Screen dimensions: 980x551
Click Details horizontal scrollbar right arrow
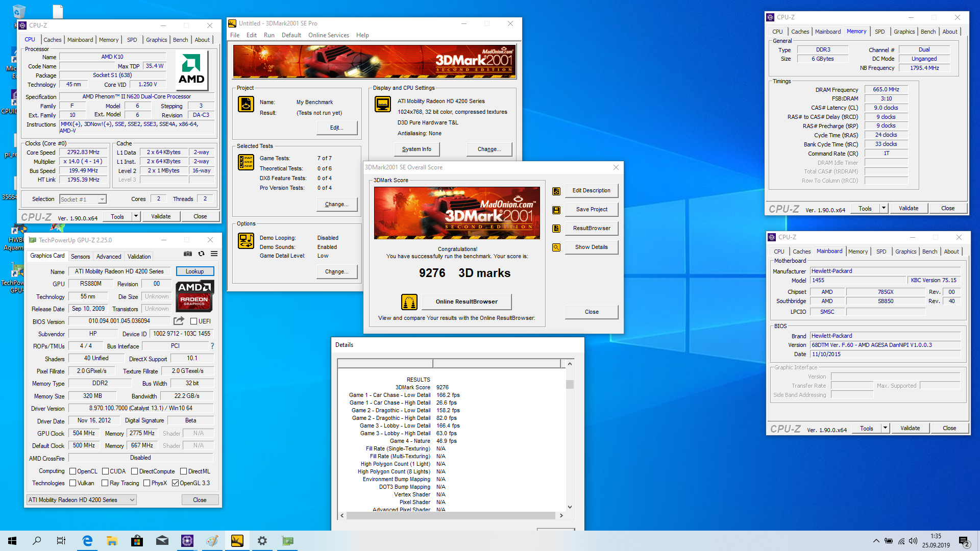[561, 516]
